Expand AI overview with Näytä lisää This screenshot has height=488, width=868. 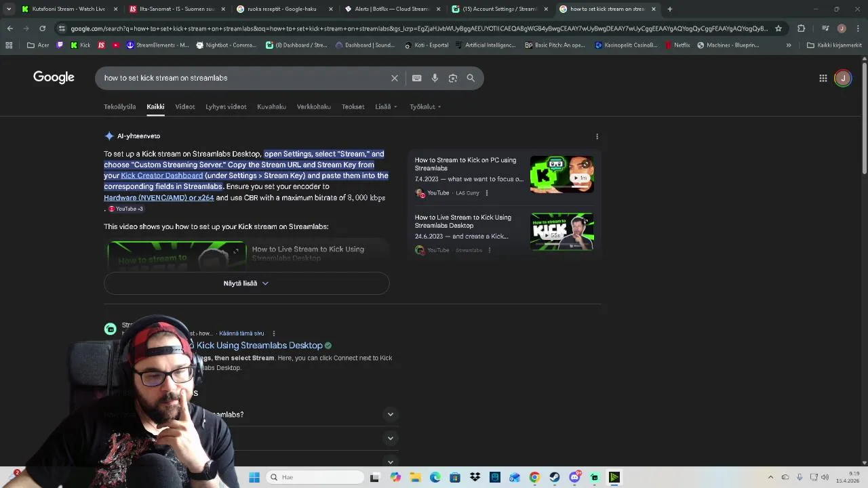[246, 283]
